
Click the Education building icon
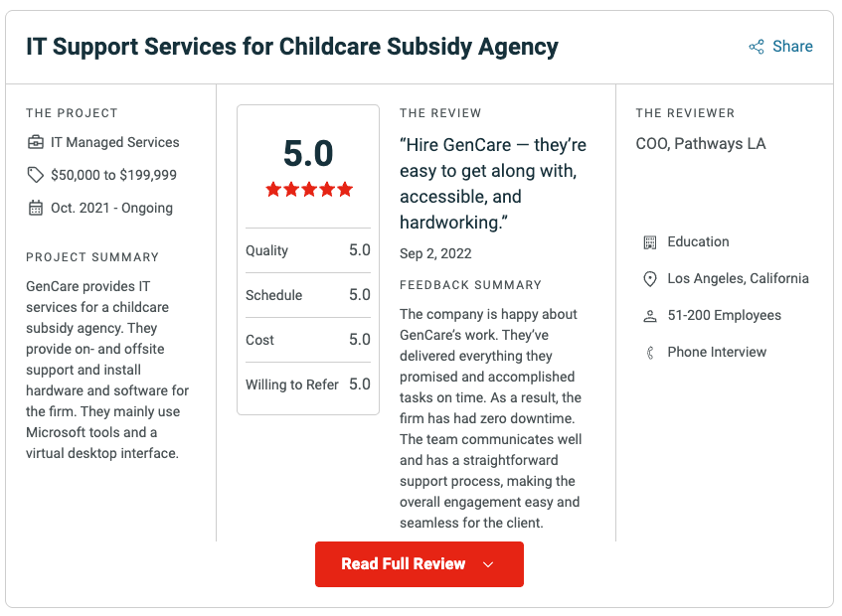coord(650,241)
